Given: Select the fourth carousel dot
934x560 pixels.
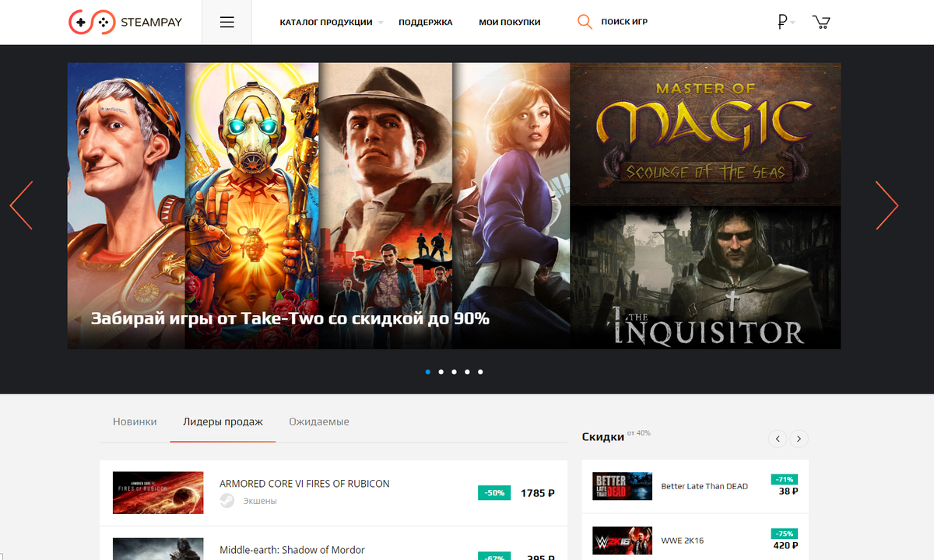Looking at the screenshot, I should 467,372.
